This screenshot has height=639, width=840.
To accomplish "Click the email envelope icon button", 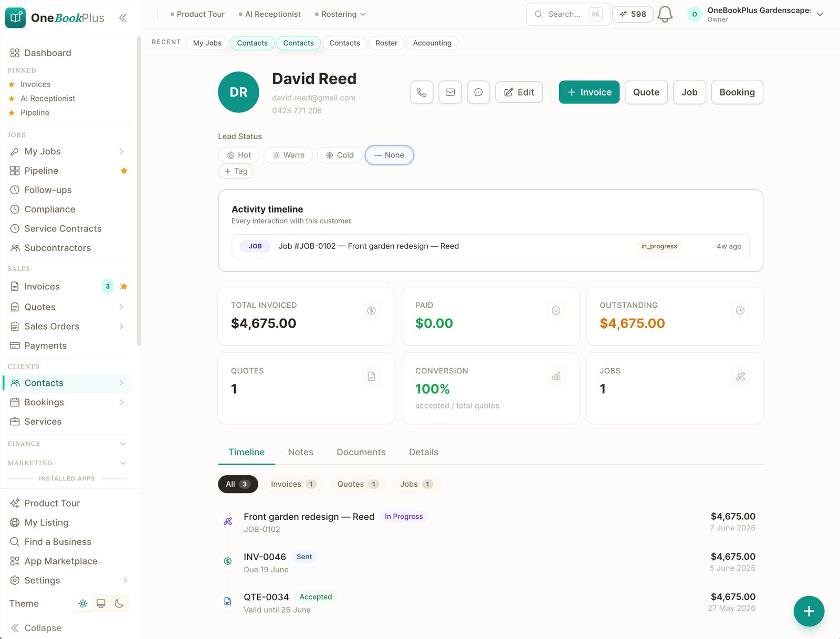I will tap(450, 92).
